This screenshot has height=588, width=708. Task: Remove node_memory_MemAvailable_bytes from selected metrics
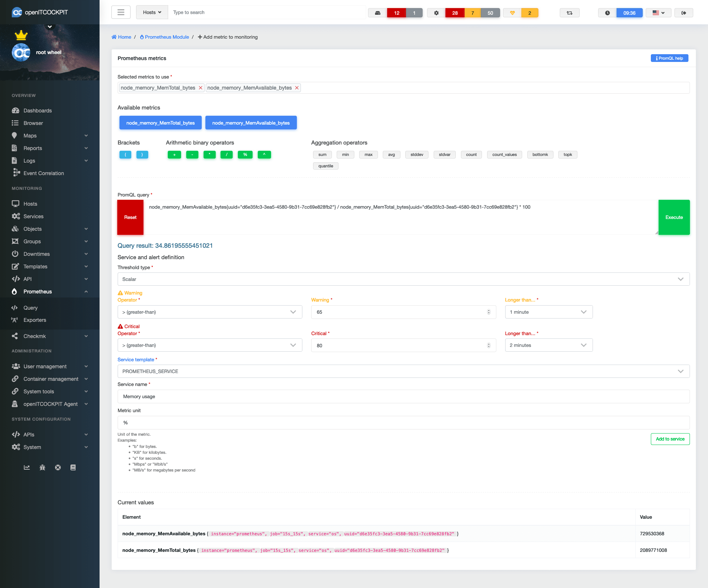click(x=297, y=88)
